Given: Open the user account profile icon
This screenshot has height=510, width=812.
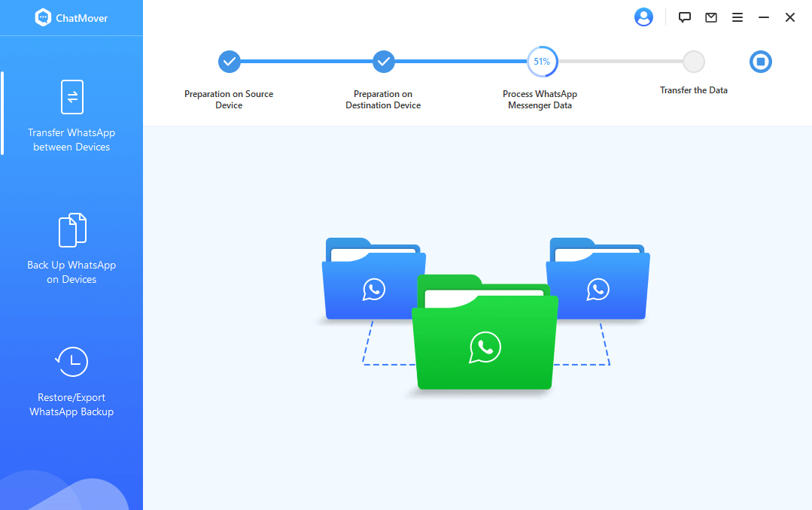Looking at the screenshot, I should coord(643,17).
